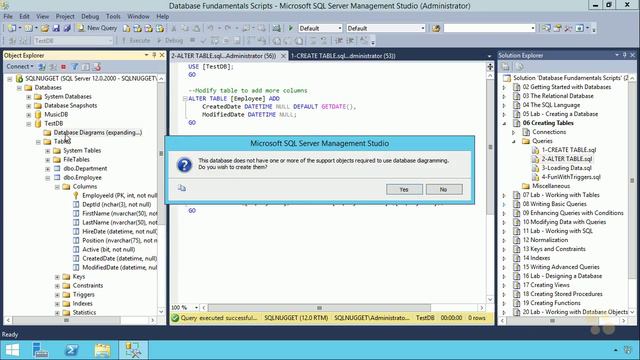The width and height of the screenshot is (640, 360).
Task: Click the editor horizontal scrollbar thumb
Action: pos(319,307)
